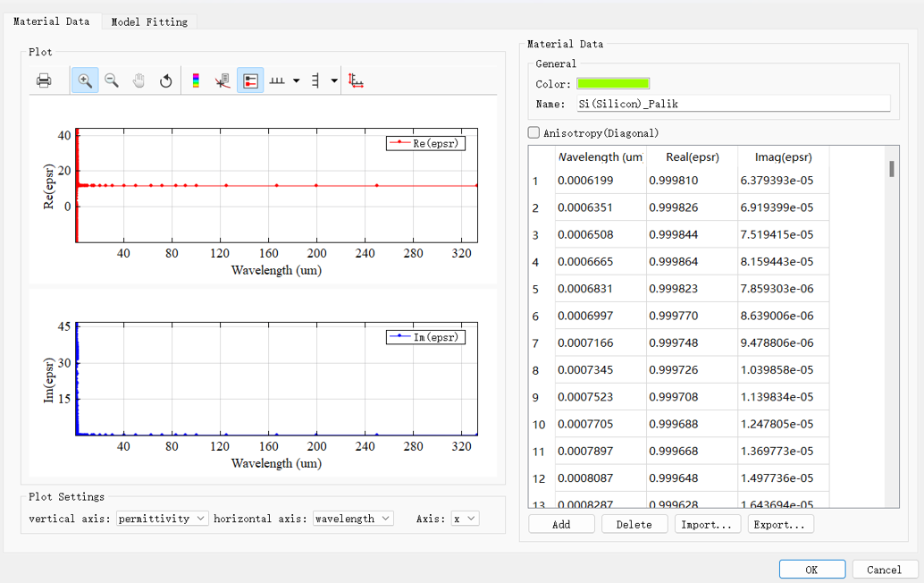Image resolution: width=924 pixels, height=583 pixels.
Task: Open the rainbow colorbar icon
Action: click(x=196, y=80)
